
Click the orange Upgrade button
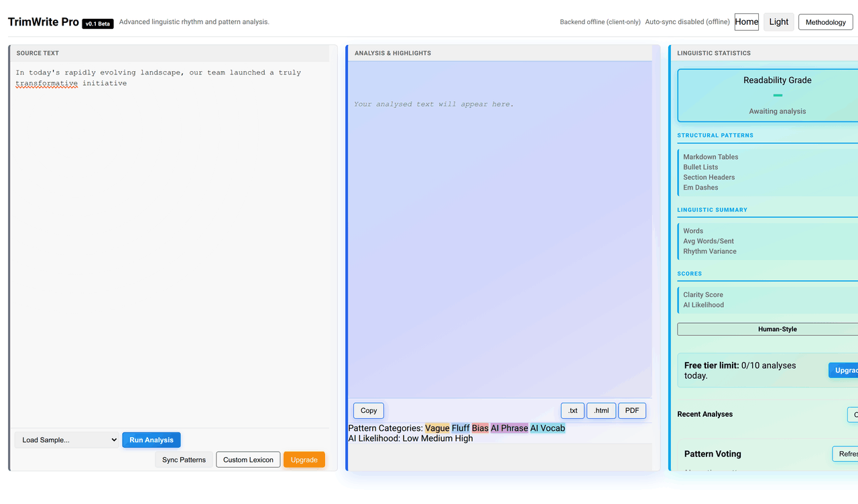[304, 460]
